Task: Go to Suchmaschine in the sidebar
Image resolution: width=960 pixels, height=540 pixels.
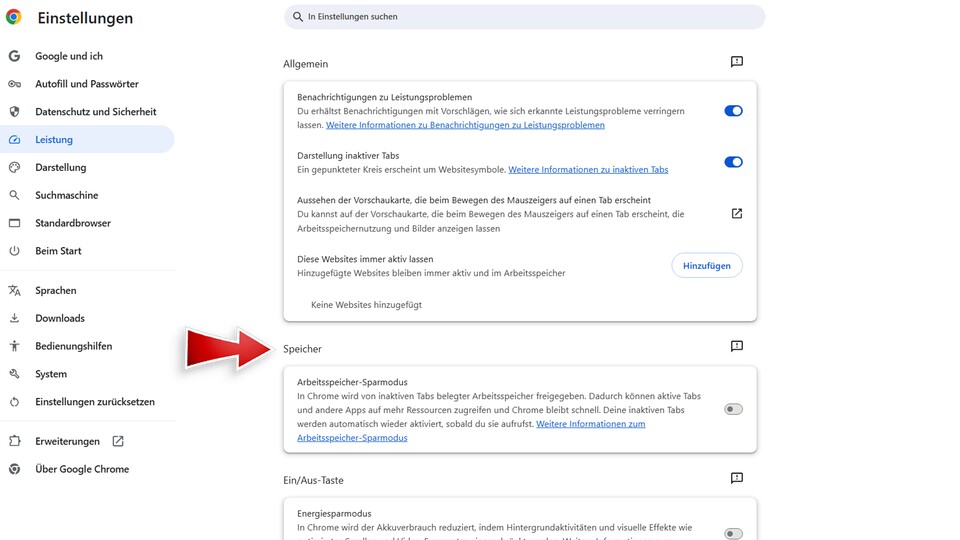Action: (66, 196)
